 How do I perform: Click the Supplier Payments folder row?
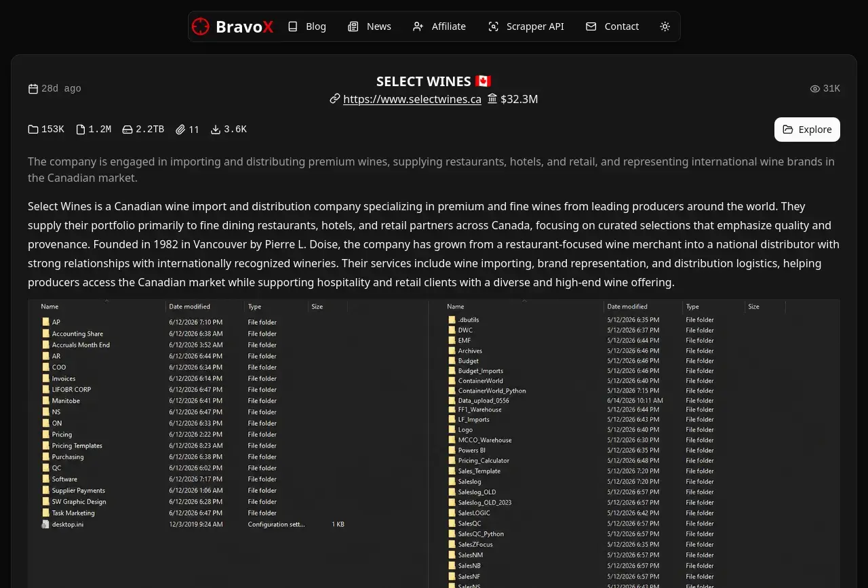(193, 490)
